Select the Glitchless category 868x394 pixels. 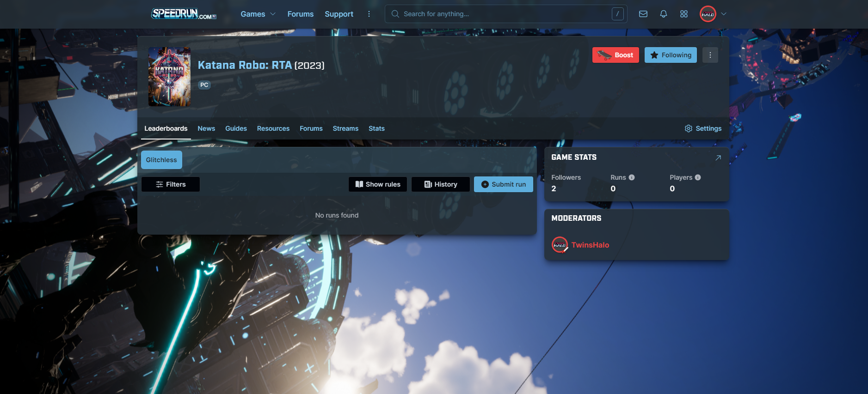161,160
